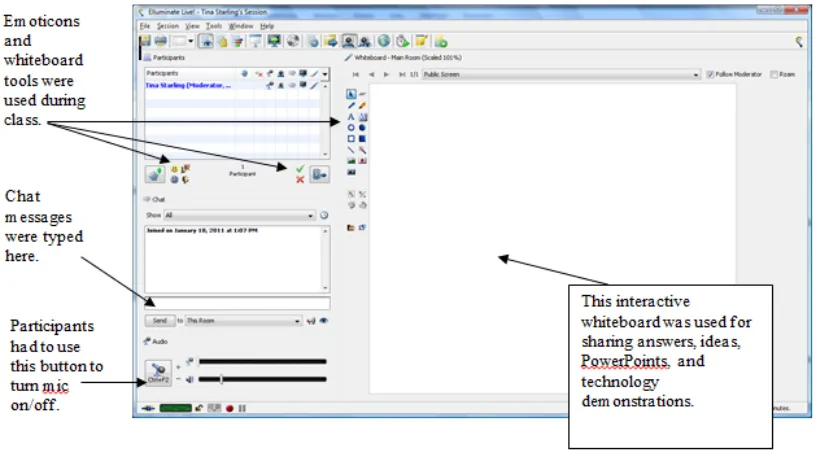This screenshot has width=818, height=450.
Task: Select Tina Starling (Moderator) participant row
Action: [233, 86]
